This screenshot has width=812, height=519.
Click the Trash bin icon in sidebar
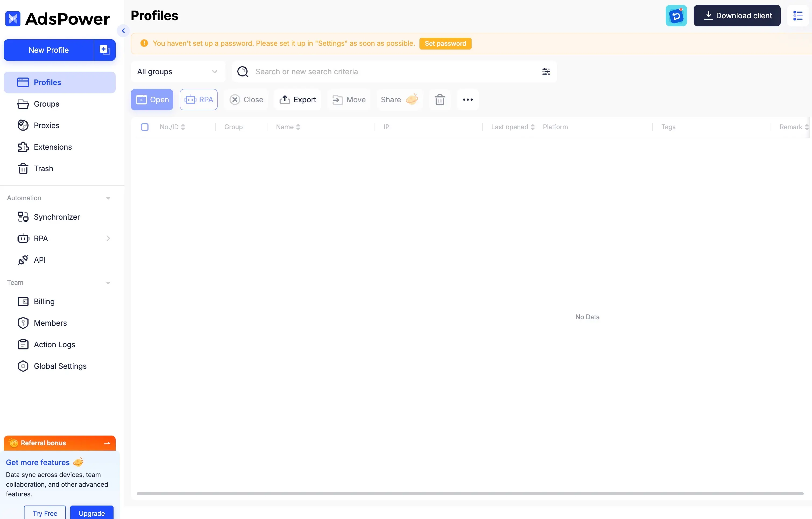click(23, 169)
